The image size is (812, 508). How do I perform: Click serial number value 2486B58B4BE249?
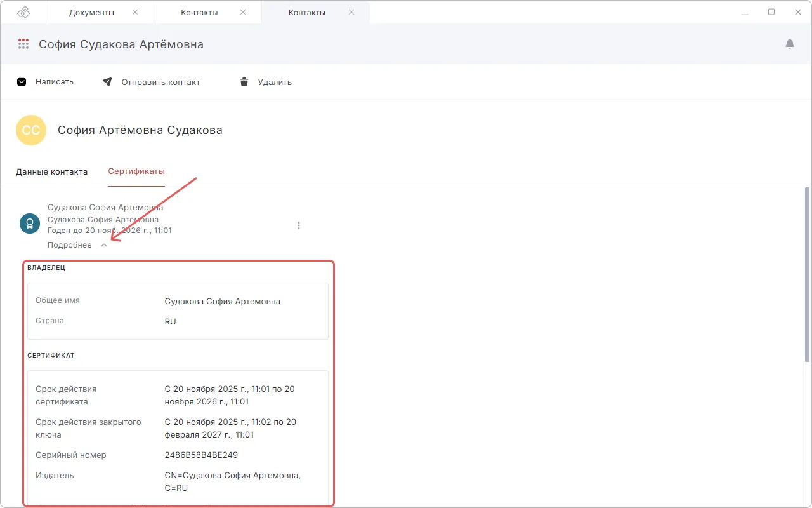(201, 455)
